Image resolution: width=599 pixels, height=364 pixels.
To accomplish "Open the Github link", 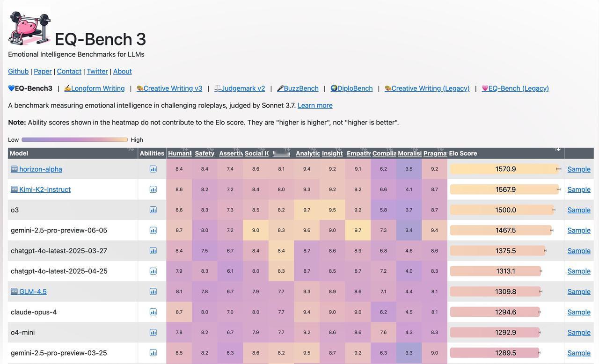I will [18, 71].
